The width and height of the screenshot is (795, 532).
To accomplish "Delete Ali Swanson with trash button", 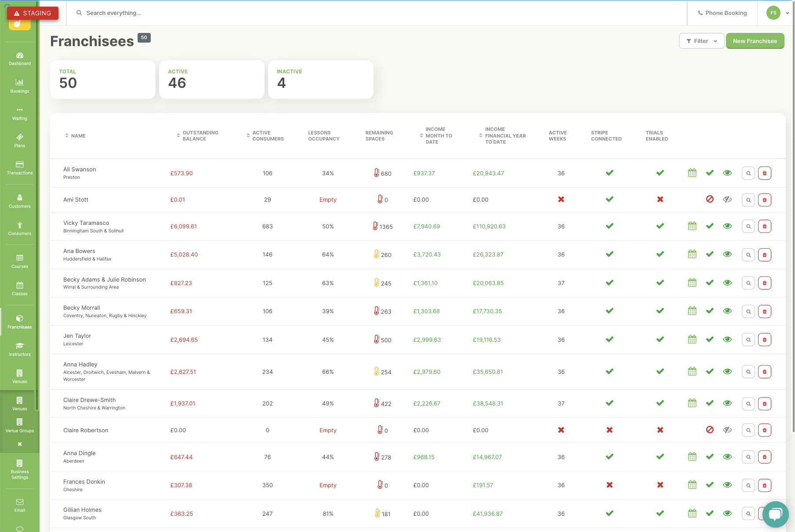I will pos(764,173).
